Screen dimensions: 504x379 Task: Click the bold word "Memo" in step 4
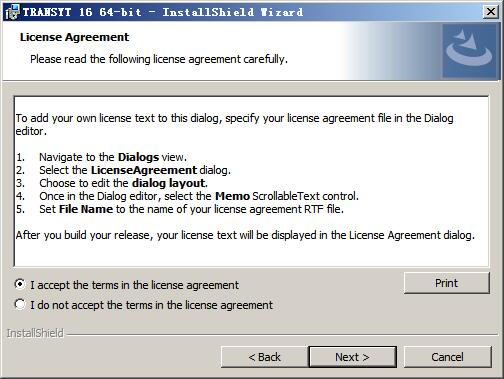click(232, 196)
